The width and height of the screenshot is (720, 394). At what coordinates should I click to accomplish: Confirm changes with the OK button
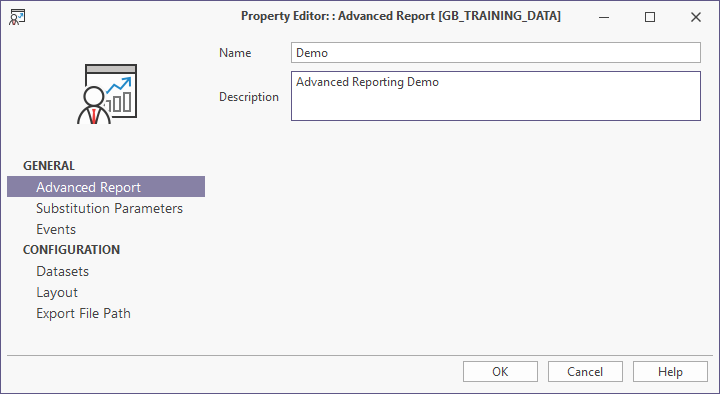pos(501,371)
